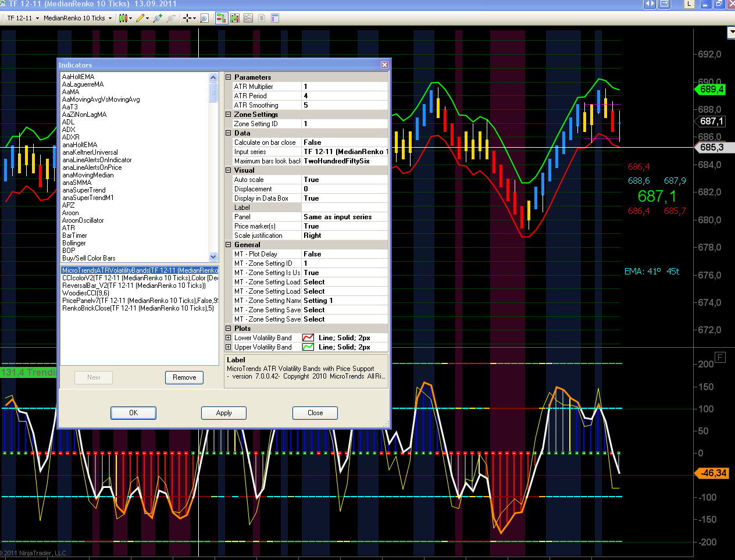Image resolution: width=735 pixels, height=560 pixels.
Task: Collapse the General section
Action: coord(229,244)
